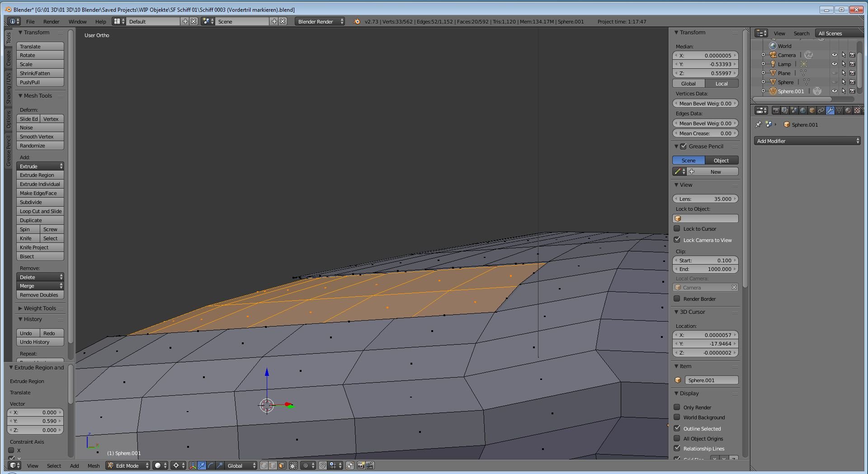Enable the Lock to Cursor checkbox
Image resolution: width=868 pixels, height=474 pixels.
click(677, 229)
